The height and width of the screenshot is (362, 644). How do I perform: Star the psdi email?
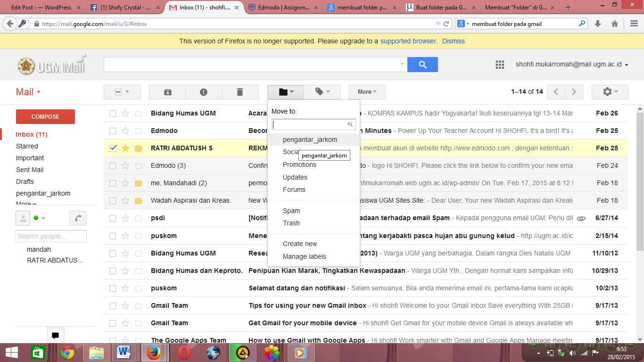(125, 218)
